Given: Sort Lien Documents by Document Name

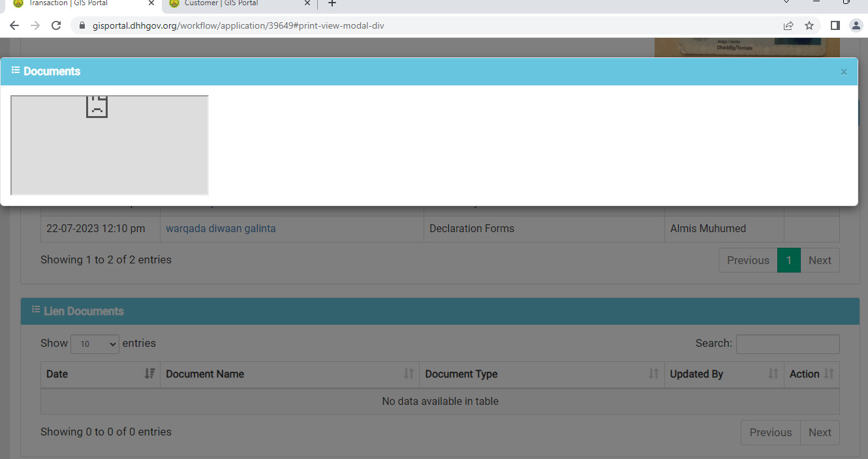Looking at the screenshot, I should [x=290, y=374].
